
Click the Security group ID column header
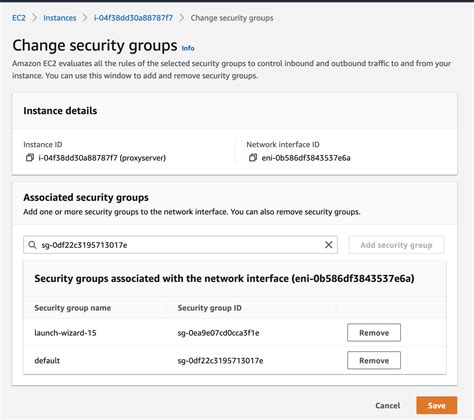210,308
